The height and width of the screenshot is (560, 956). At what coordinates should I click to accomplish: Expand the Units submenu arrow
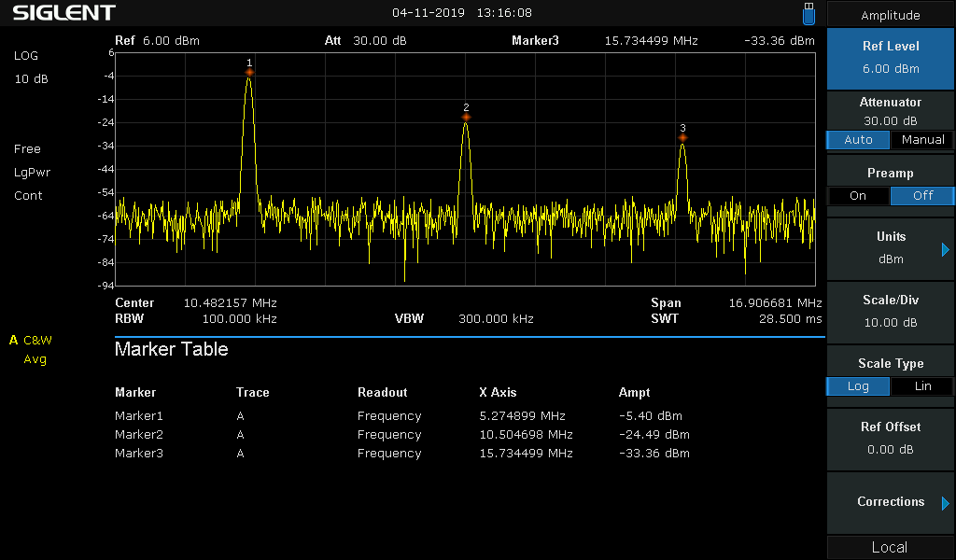945,249
